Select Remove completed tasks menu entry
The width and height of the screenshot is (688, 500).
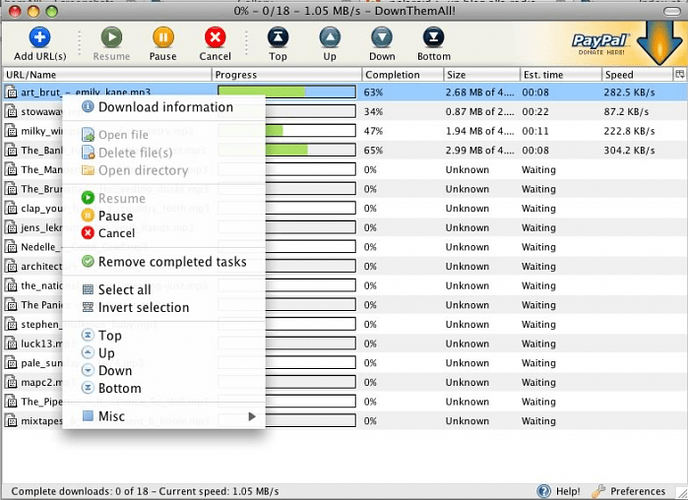(x=164, y=262)
